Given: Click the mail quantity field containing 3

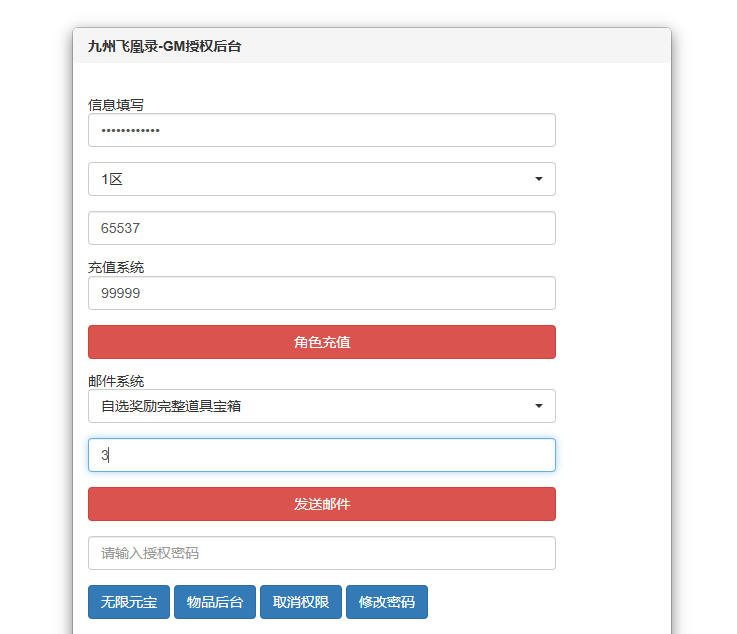Looking at the screenshot, I should 321,455.
